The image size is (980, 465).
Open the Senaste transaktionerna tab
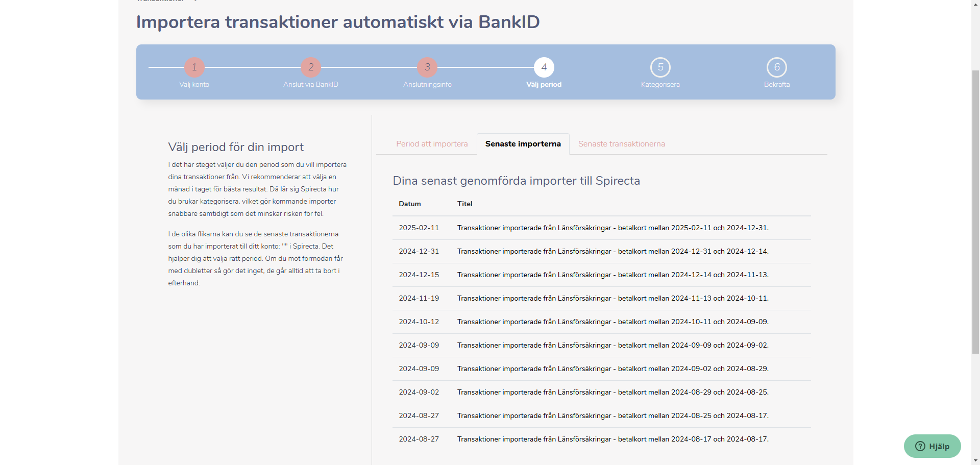621,144
